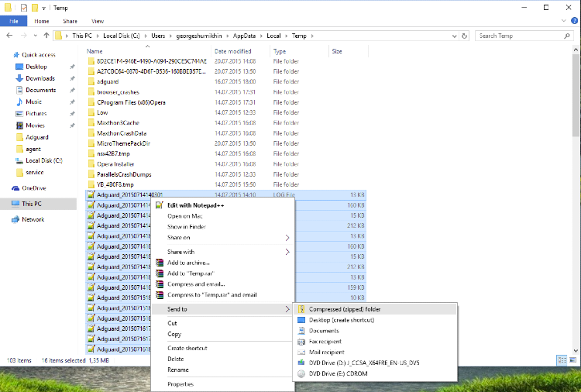This screenshot has width=581, height=392.
Task: Open Customize Quick Access Toolbar dropdown
Action: point(43,8)
